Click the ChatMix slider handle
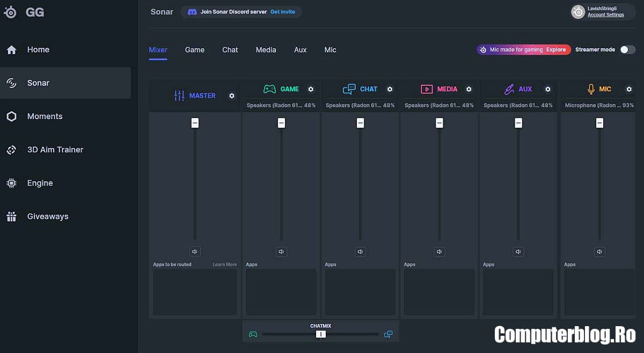Image resolution: width=644 pixels, height=353 pixels. click(x=321, y=334)
